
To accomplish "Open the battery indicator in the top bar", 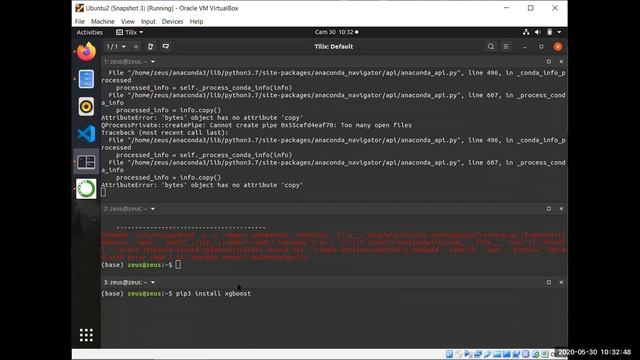I will (x=550, y=32).
